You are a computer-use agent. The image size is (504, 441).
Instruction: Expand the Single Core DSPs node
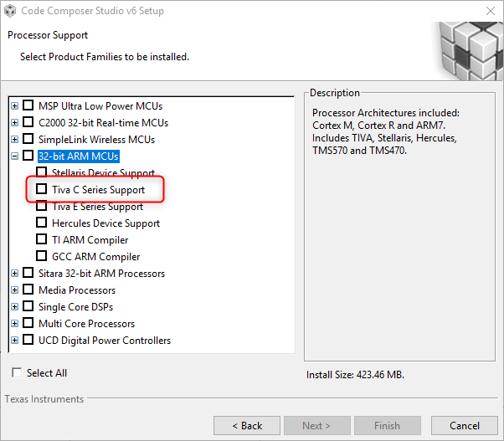click(x=14, y=307)
